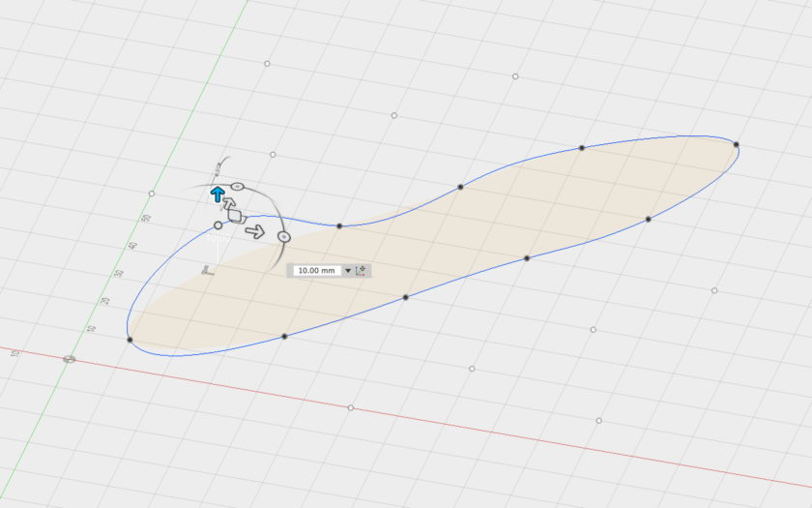The image size is (812, 508).
Task: Click the 10.00 mm distance input field
Action: coord(316,271)
